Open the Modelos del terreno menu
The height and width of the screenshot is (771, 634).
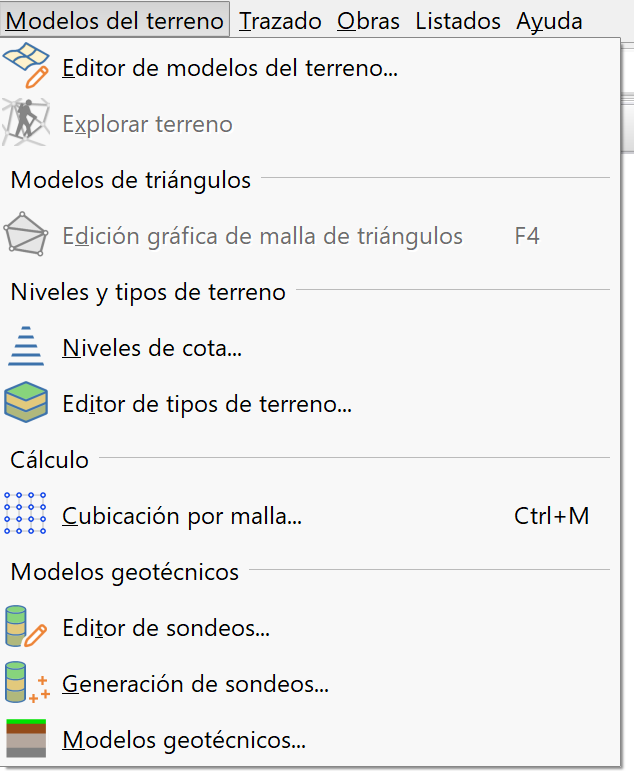click(x=114, y=21)
